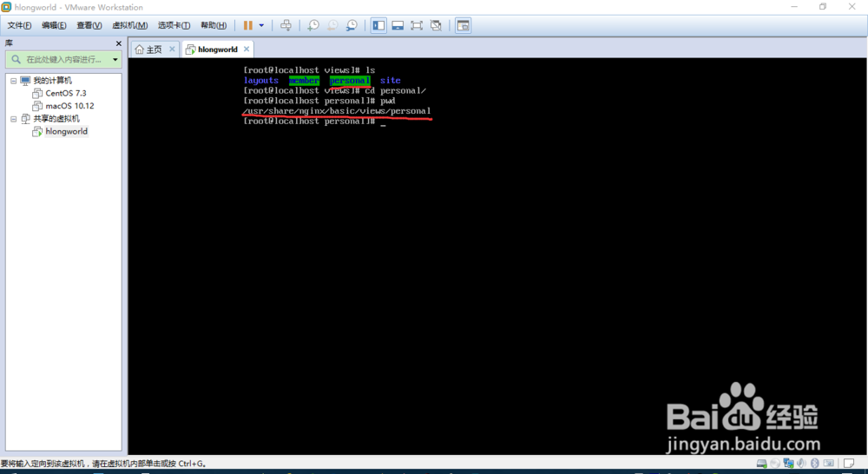The image size is (868, 474).
Task: Close the 主页 tab
Action: (172, 49)
